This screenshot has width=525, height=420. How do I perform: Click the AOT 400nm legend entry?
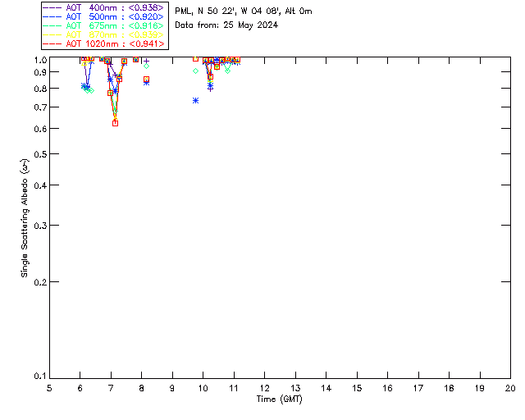coord(105,7)
